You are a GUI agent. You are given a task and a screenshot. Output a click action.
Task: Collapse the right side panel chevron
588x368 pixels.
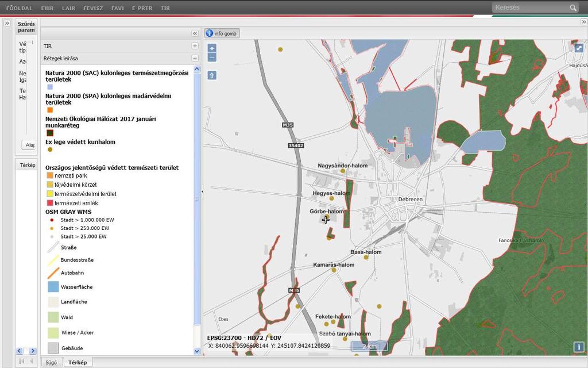pyautogui.click(x=583, y=22)
